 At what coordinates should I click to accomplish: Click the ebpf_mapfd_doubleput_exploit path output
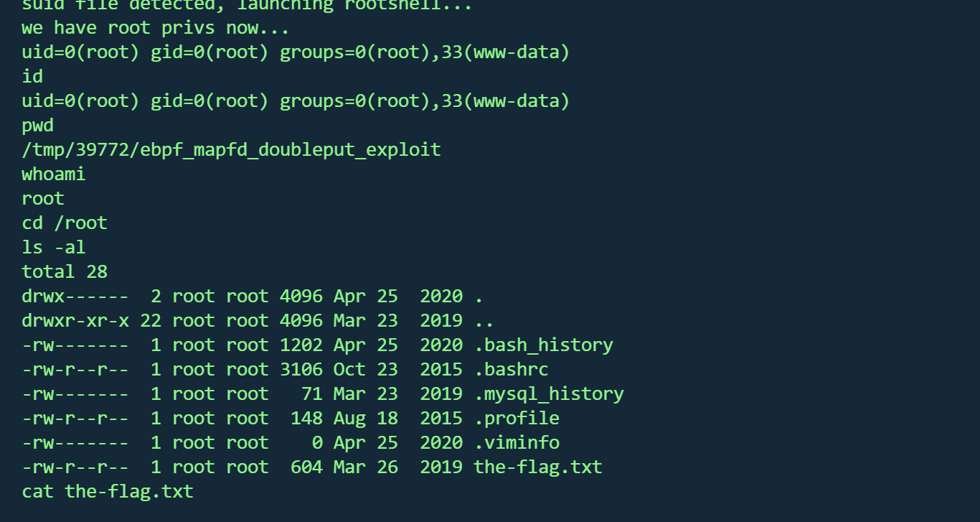click(x=231, y=150)
